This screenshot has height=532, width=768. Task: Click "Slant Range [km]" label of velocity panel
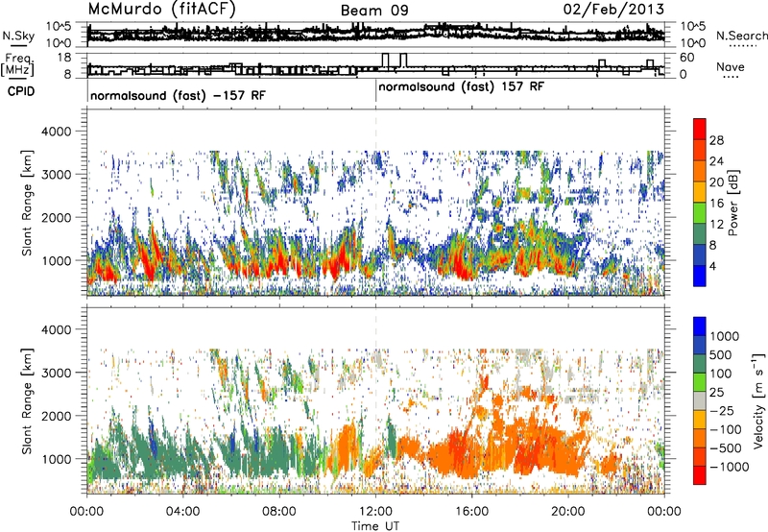[x=27, y=400]
